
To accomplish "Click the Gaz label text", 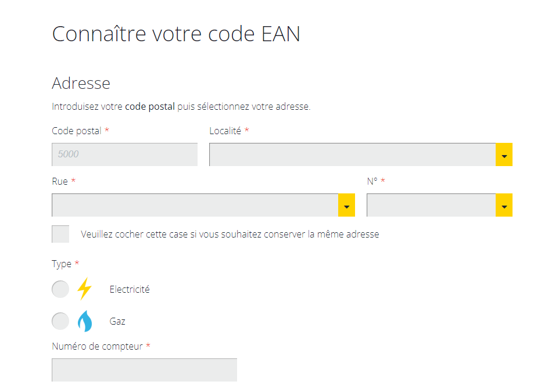I will [117, 322].
